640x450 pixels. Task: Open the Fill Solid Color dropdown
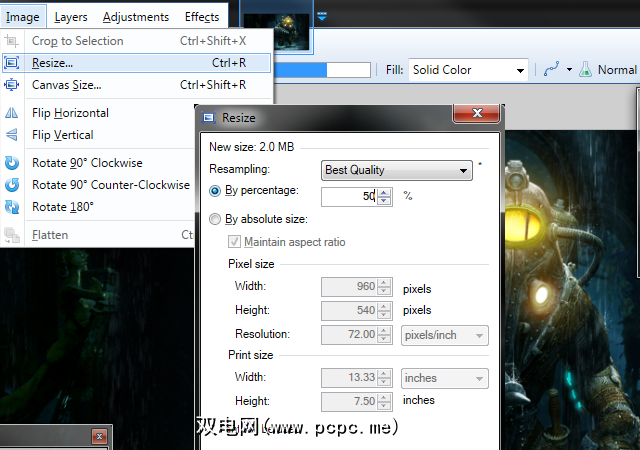(x=468, y=70)
